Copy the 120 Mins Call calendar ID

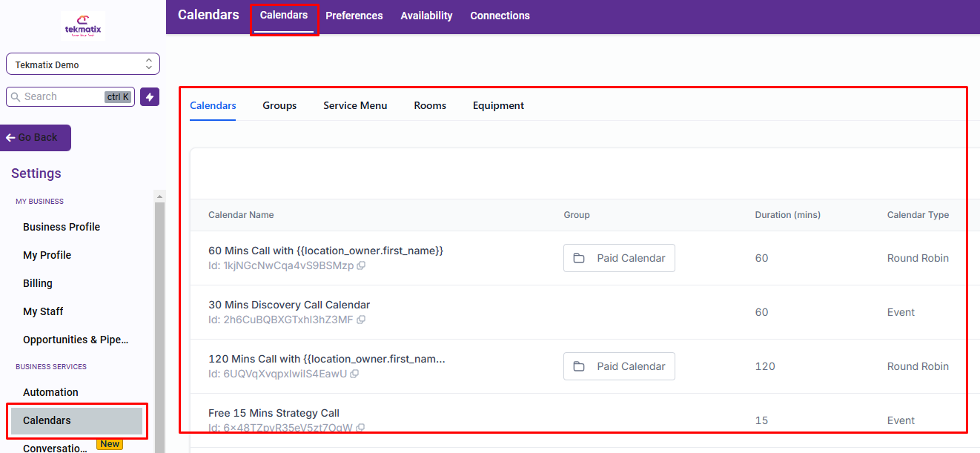pos(354,374)
